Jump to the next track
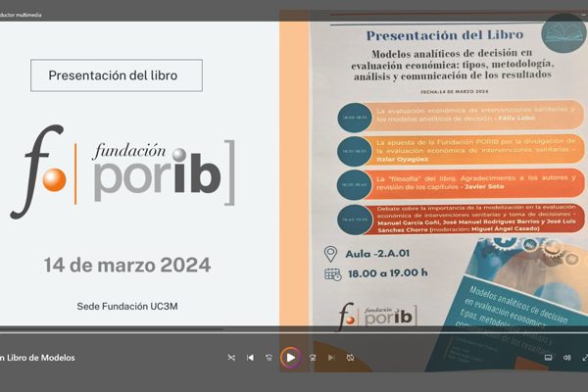 [330, 358]
